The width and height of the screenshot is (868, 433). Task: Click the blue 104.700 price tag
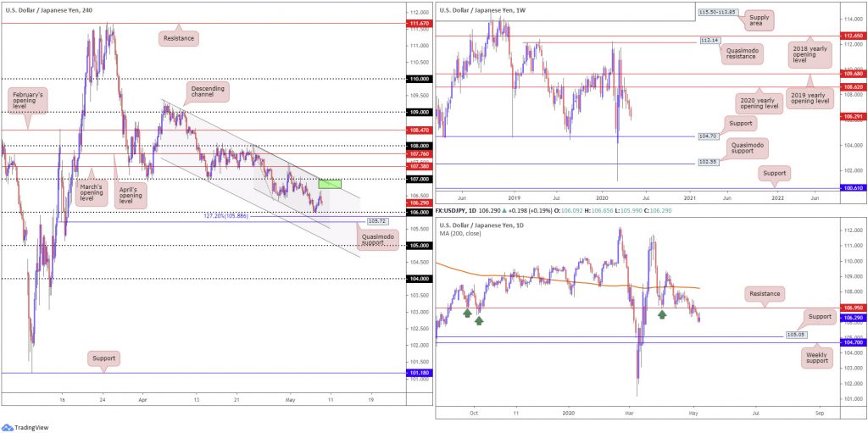coord(855,342)
